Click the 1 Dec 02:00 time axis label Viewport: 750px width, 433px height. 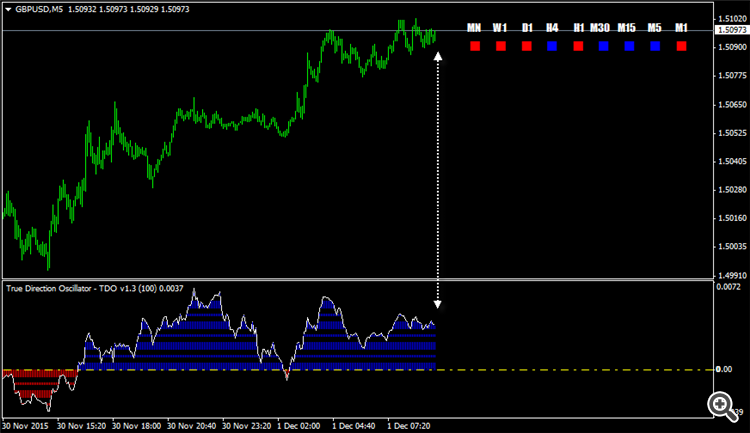pos(298,425)
